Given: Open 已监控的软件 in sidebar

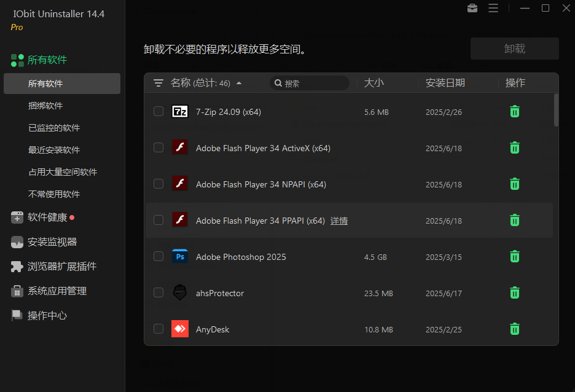Looking at the screenshot, I should 54,128.
